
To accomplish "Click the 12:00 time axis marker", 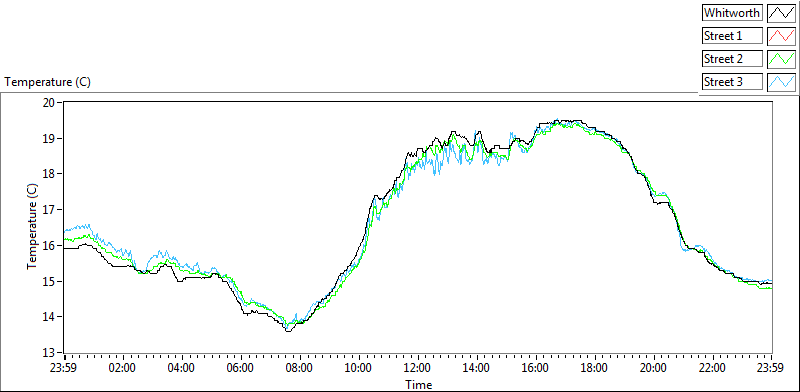I will click(x=418, y=367).
